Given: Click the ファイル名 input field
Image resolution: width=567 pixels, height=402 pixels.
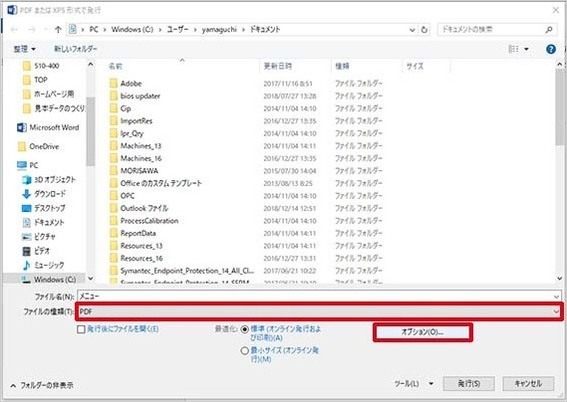Looking at the screenshot, I should click(x=319, y=296).
